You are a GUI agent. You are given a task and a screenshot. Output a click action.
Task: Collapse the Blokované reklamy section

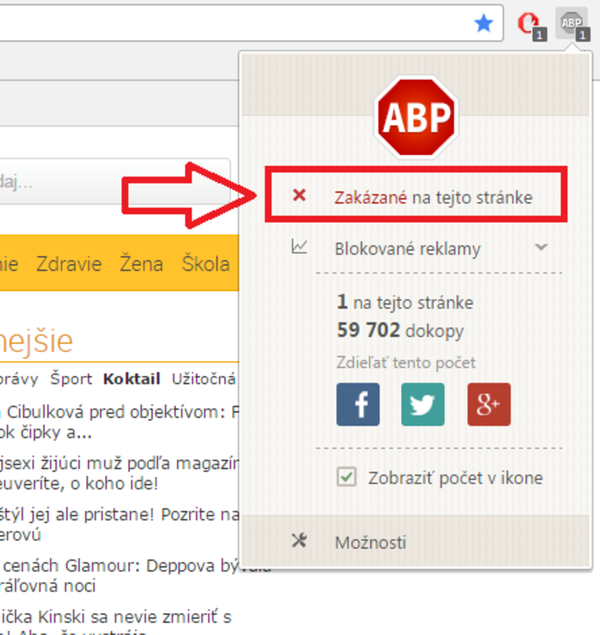pos(541,247)
